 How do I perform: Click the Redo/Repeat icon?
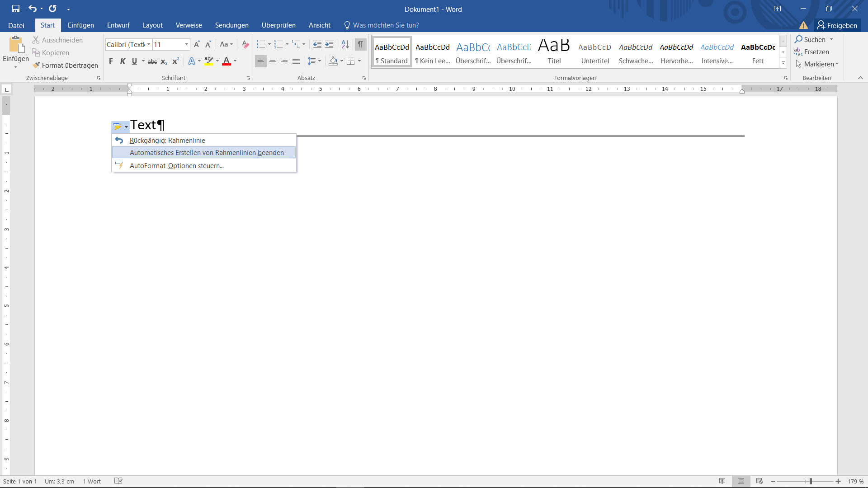pos(52,9)
